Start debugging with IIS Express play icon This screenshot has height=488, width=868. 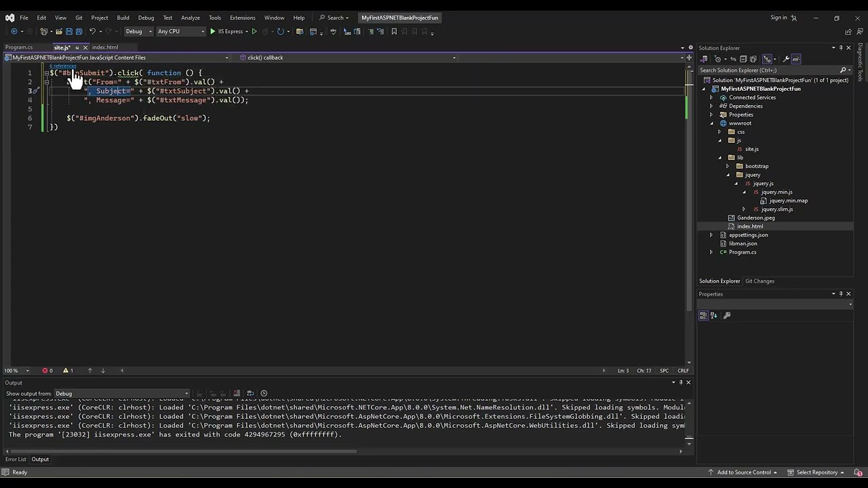(212, 31)
